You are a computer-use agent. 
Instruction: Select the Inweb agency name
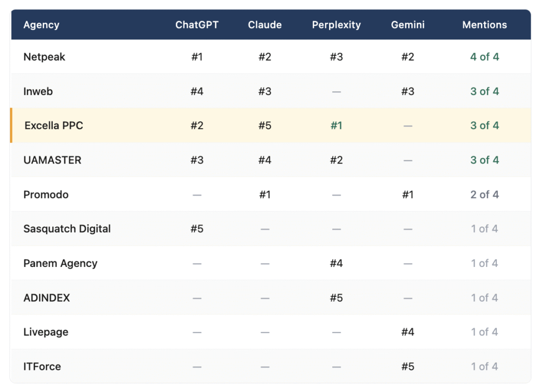(38, 91)
